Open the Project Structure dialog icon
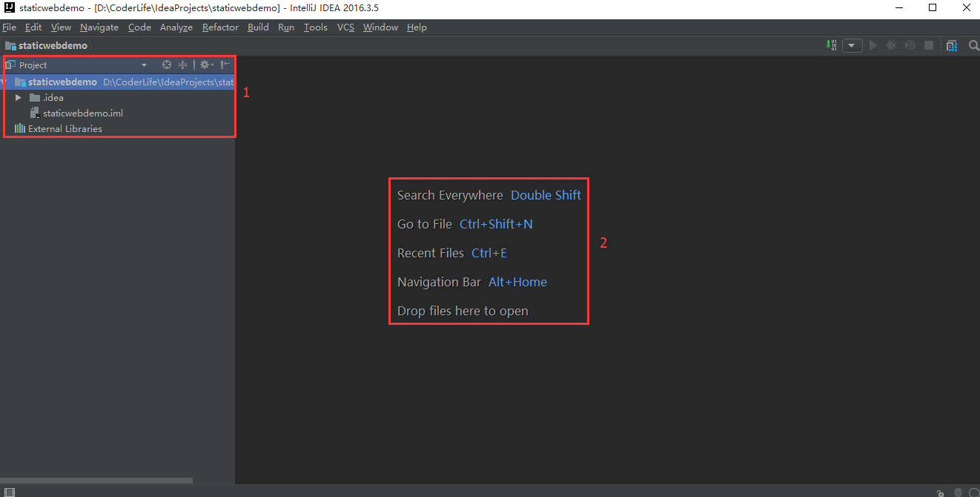980x497 pixels. [x=952, y=45]
